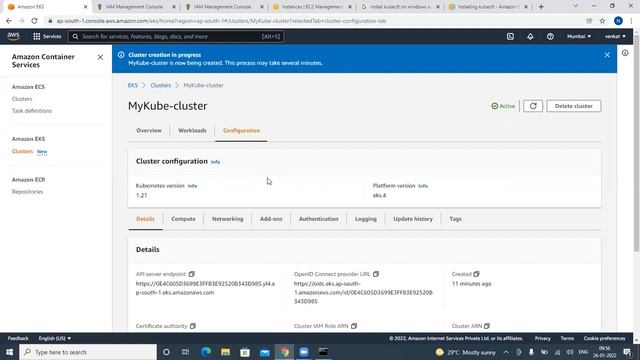Open EKS breadcrumb link
640x360 pixels.
pos(133,85)
